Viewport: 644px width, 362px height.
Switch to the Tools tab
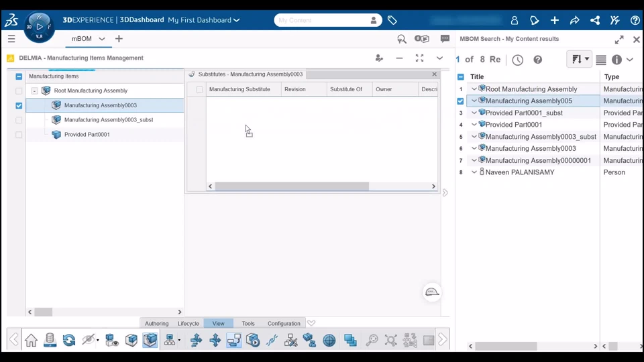[x=248, y=323]
